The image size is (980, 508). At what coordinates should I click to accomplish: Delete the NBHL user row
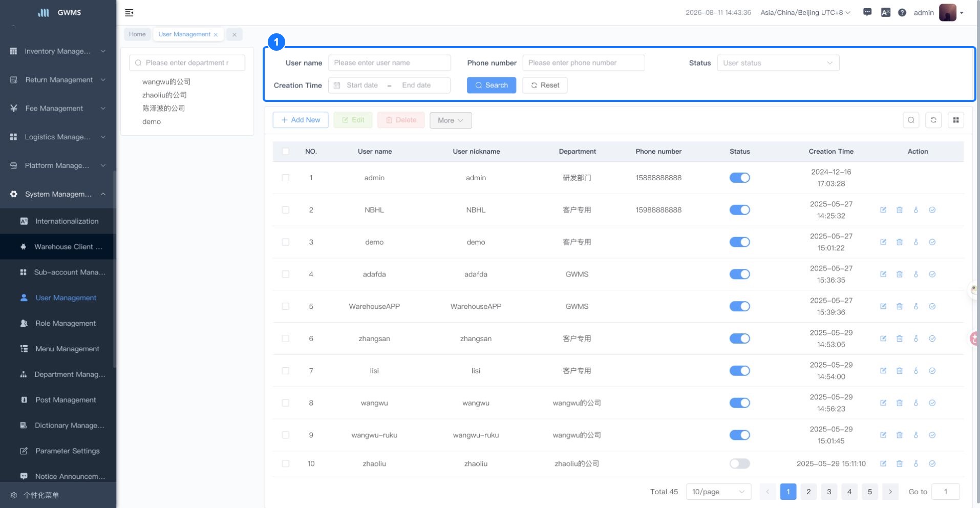point(900,210)
